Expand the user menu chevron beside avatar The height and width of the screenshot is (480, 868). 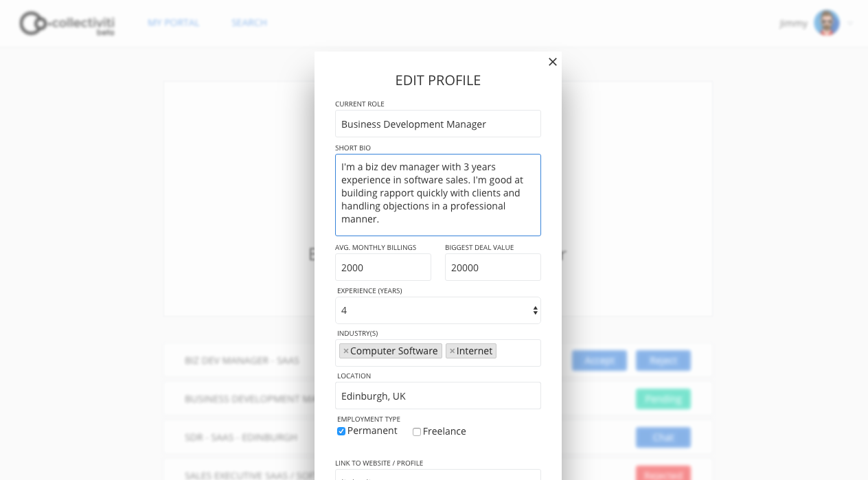click(x=850, y=23)
